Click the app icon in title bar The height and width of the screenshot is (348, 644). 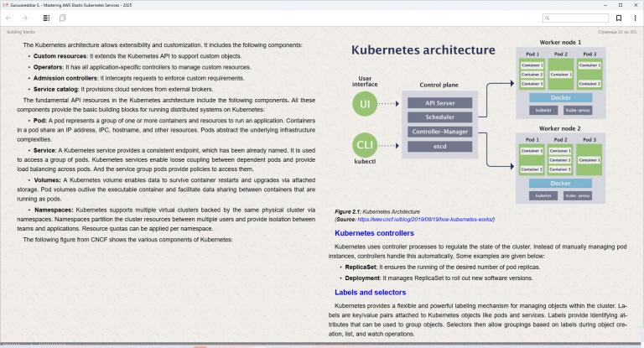[x=5, y=5]
